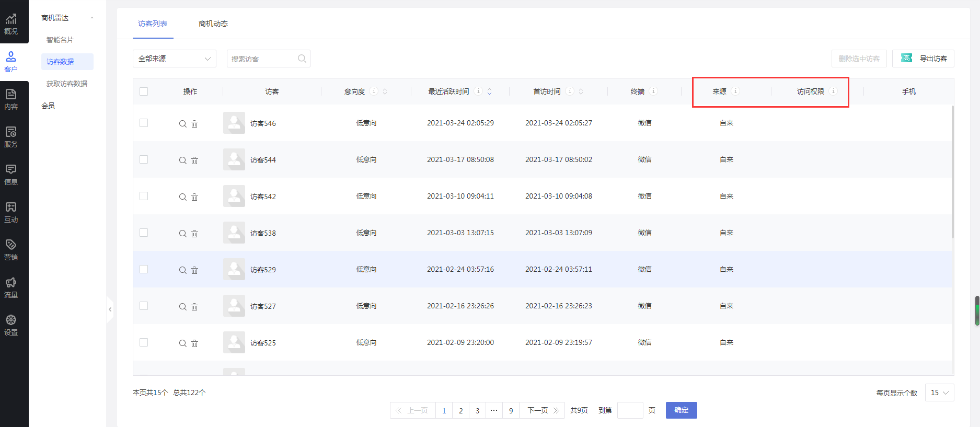View details of 访客544 with magnifier icon
The width and height of the screenshot is (980, 427).
pyautogui.click(x=182, y=160)
